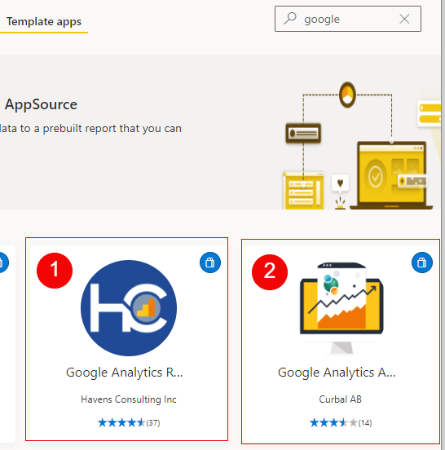The height and width of the screenshot is (450, 445).
Task: Clear the google search text
Action: coord(404,19)
